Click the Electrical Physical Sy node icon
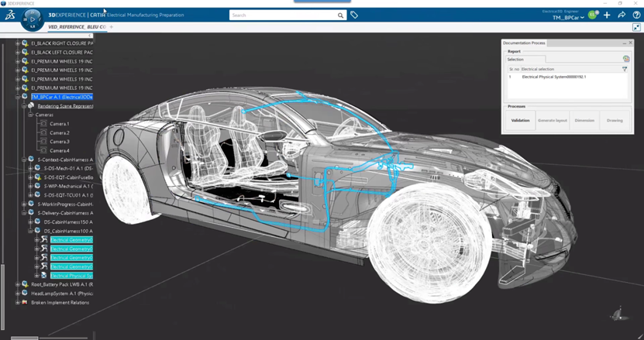Viewport: 644px width, 340px height. pyautogui.click(x=44, y=276)
